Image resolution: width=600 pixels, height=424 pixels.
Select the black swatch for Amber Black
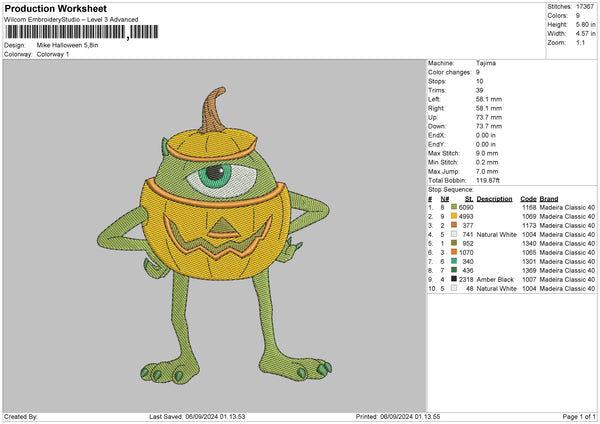pyautogui.click(x=454, y=279)
